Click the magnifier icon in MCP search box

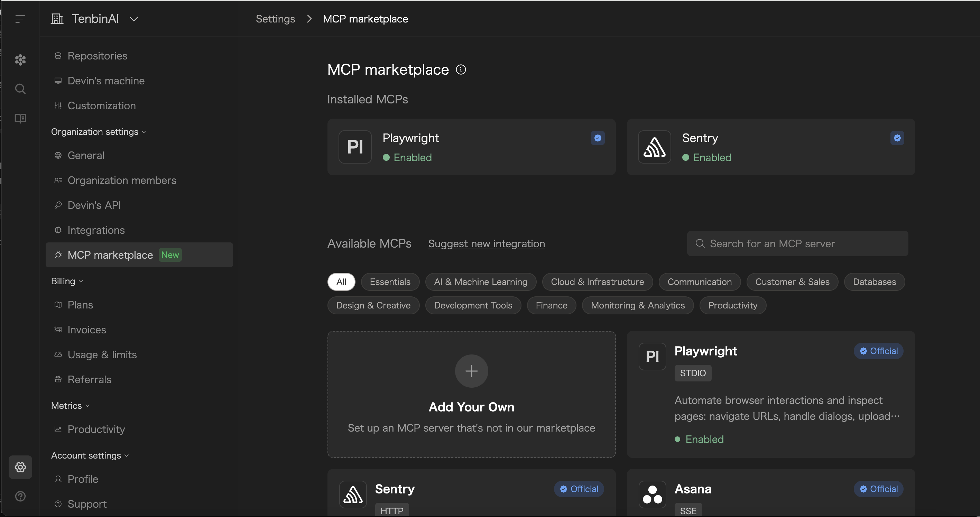[x=700, y=243]
